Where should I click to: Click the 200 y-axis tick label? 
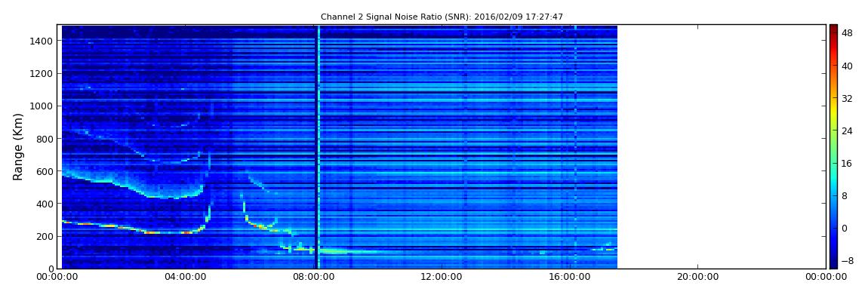click(45, 237)
